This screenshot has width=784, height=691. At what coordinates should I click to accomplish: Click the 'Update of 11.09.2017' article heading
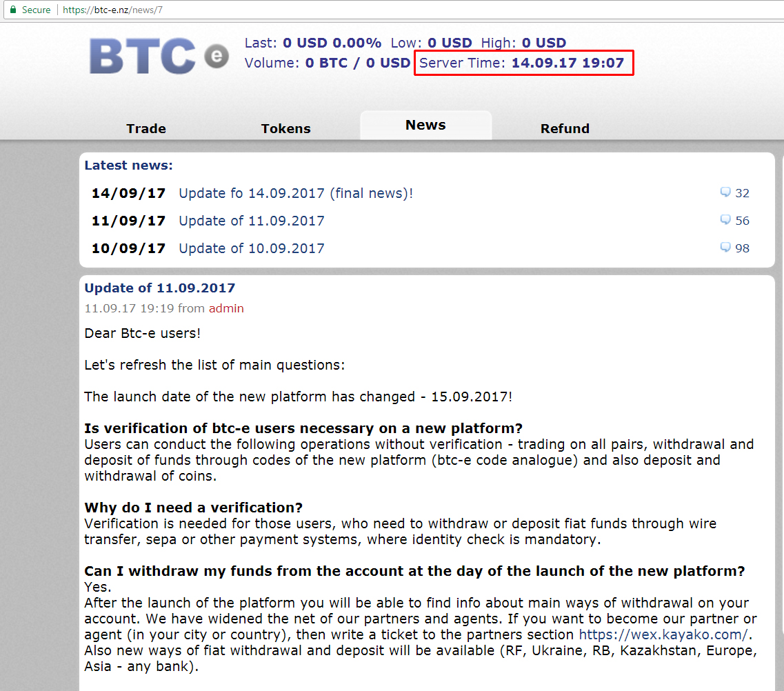tap(159, 288)
